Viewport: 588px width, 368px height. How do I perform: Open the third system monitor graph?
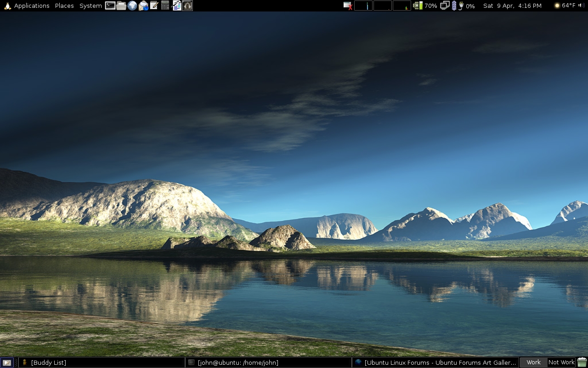pos(402,6)
